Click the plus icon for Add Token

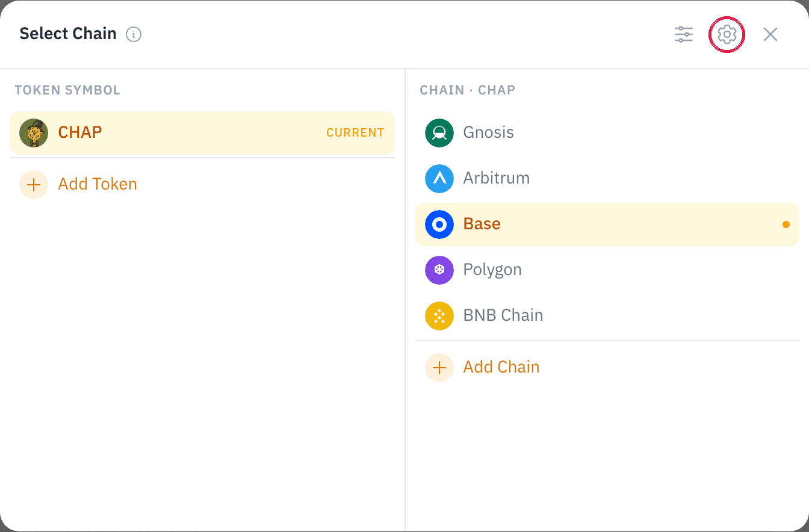pyautogui.click(x=34, y=184)
